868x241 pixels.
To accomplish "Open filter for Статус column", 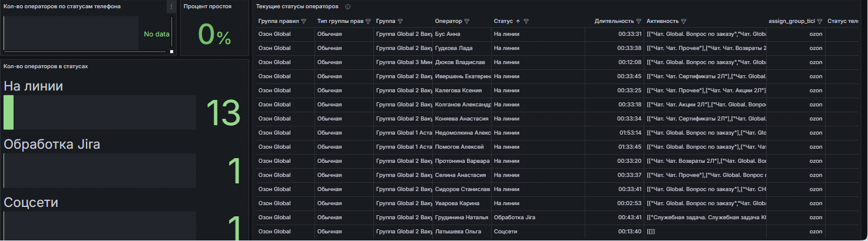I will pos(526,21).
